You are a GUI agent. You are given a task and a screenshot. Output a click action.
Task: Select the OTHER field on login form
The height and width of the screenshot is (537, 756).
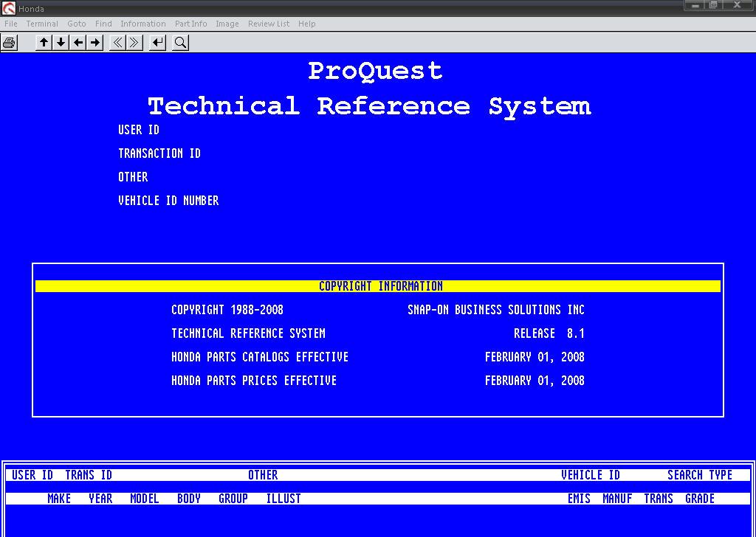(133, 177)
